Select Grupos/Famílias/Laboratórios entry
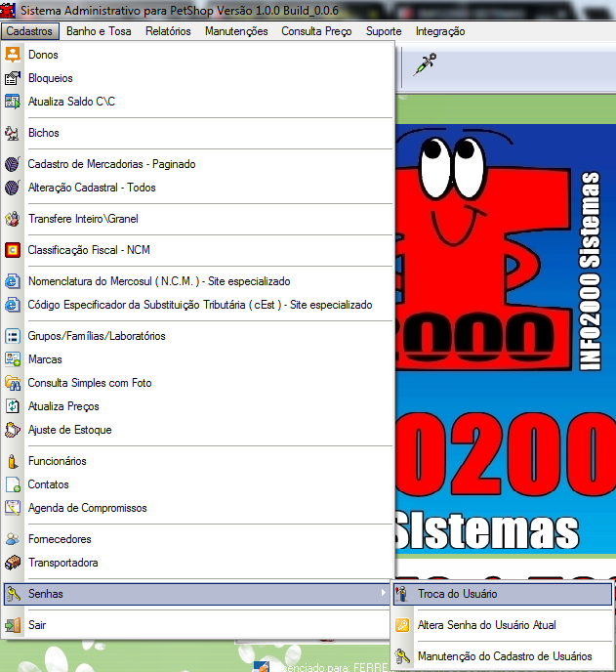Image resolution: width=616 pixels, height=672 pixels. pos(198,336)
